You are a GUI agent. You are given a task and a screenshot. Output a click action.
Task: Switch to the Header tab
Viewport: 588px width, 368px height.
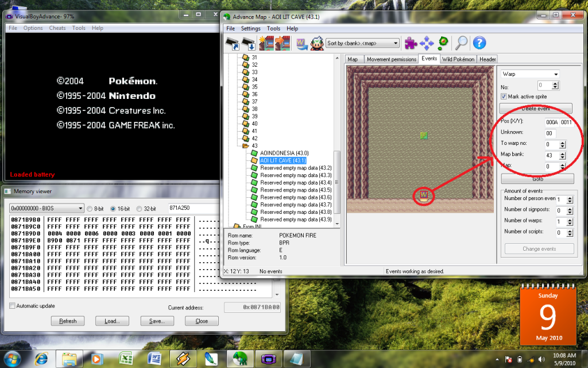click(x=488, y=59)
